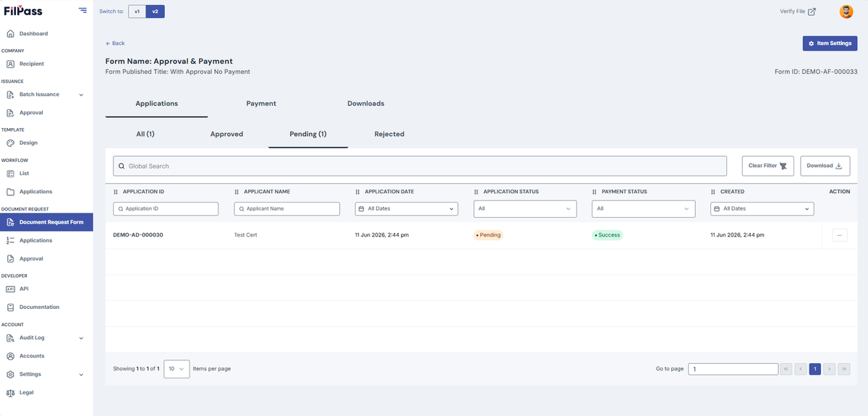Expand the Batch Issuance submenu chevron
This screenshot has height=416, width=868.
[81, 95]
